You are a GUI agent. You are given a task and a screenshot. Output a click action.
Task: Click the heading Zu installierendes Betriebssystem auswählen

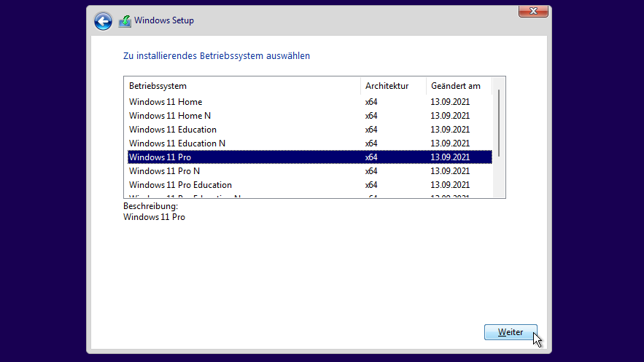click(217, 55)
